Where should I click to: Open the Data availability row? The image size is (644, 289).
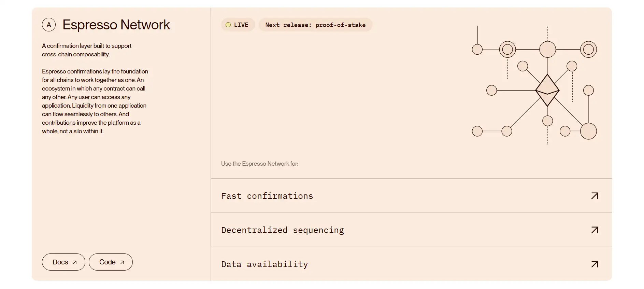pyautogui.click(x=264, y=264)
